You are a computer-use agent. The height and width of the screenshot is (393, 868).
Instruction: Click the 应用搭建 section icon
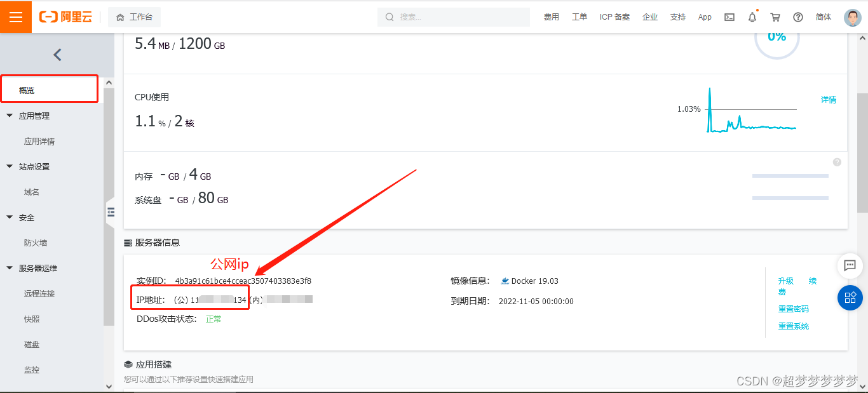(x=128, y=365)
